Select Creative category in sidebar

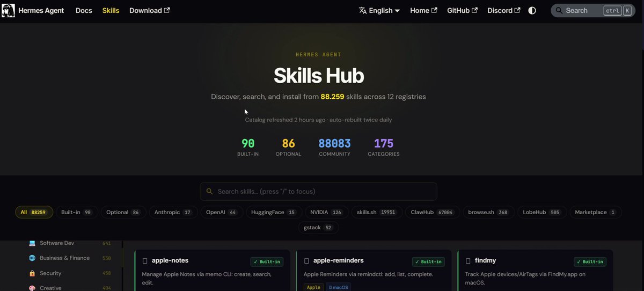click(70, 288)
